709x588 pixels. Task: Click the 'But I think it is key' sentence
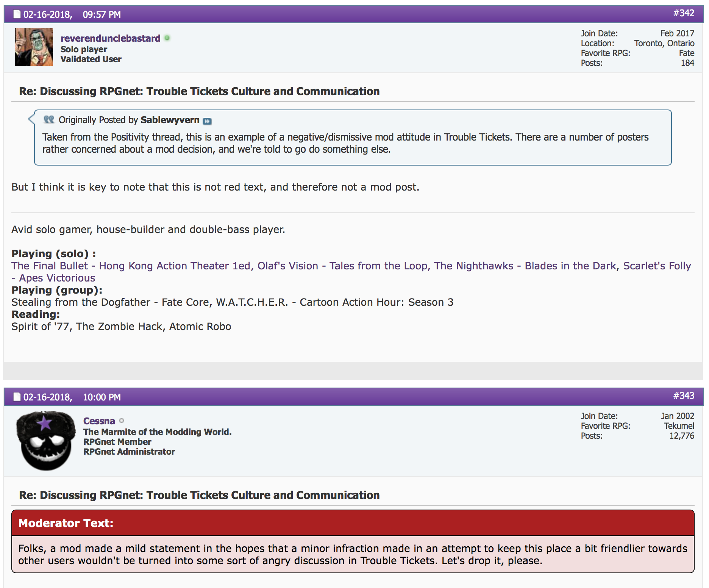[x=215, y=187]
